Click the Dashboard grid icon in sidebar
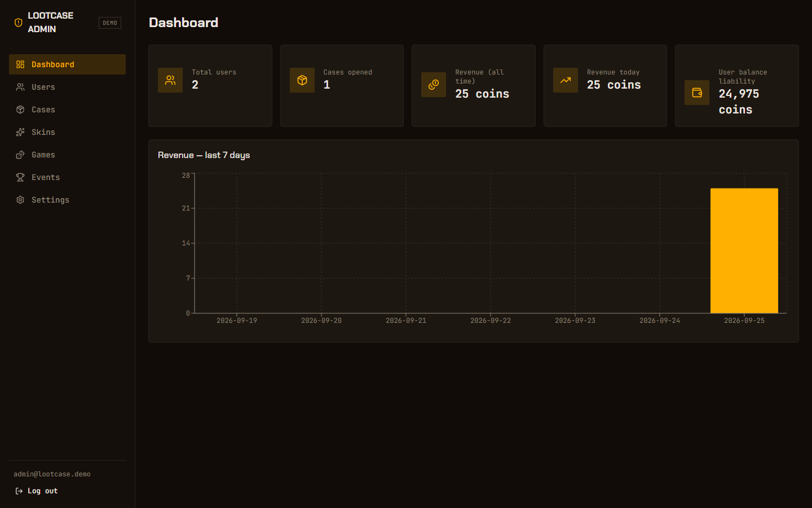The width and height of the screenshot is (812, 508). point(20,64)
